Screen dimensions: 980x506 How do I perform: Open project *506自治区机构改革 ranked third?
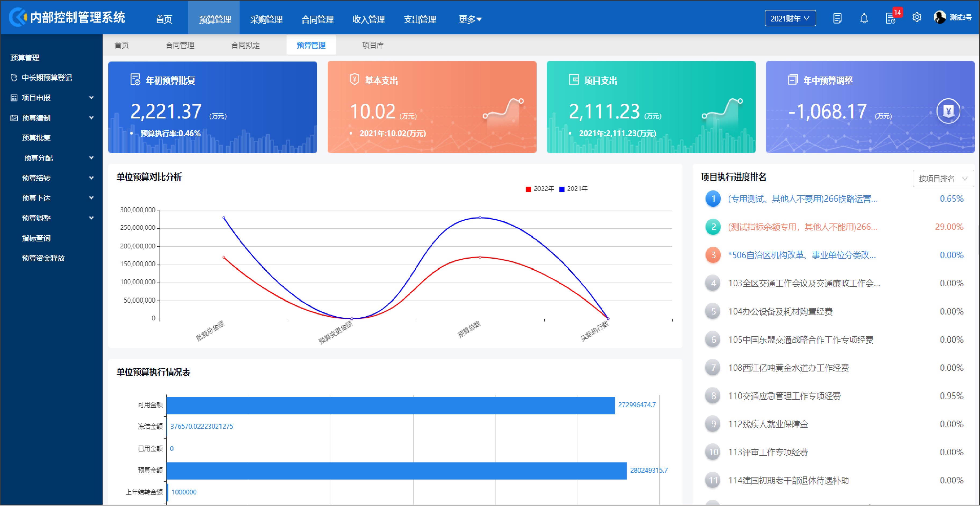click(802, 255)
